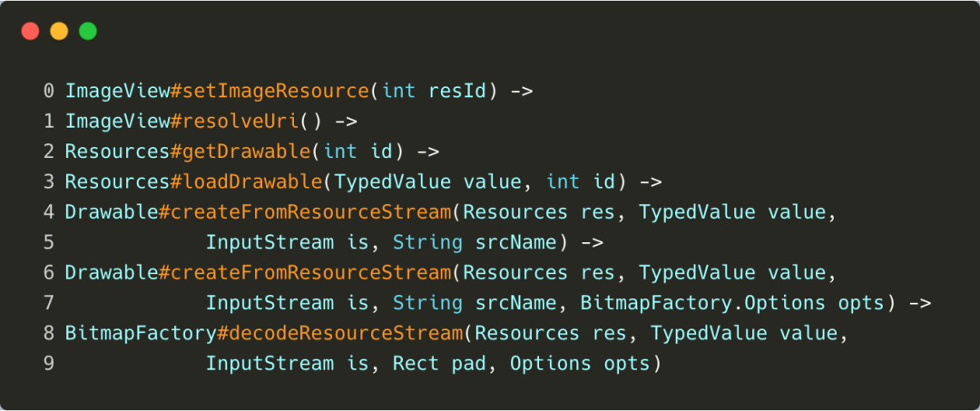Image resolution: width=980 pixels, height=411 pixels.
Task: Click line number 0 in gutter
Action: 49,92
